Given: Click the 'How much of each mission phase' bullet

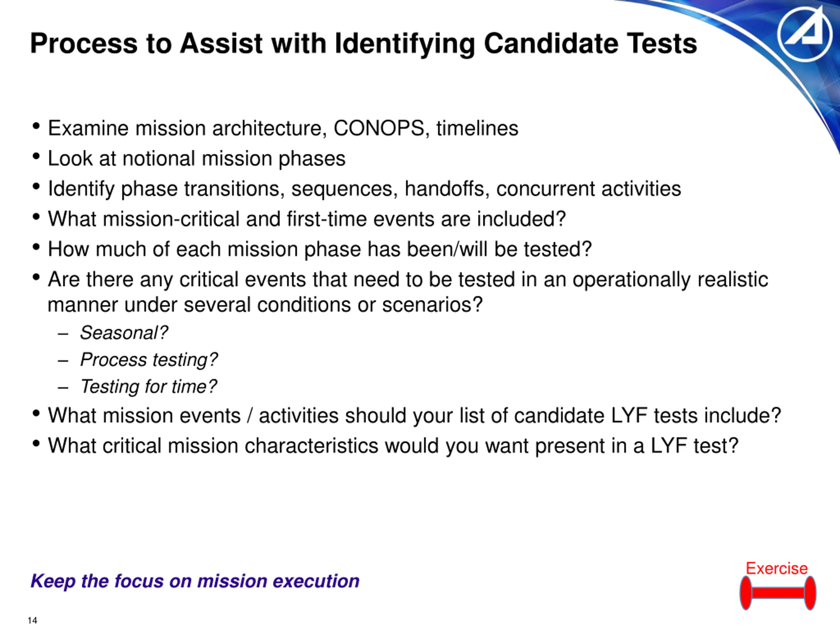Looking at the screenshot, I should [320, 249].
